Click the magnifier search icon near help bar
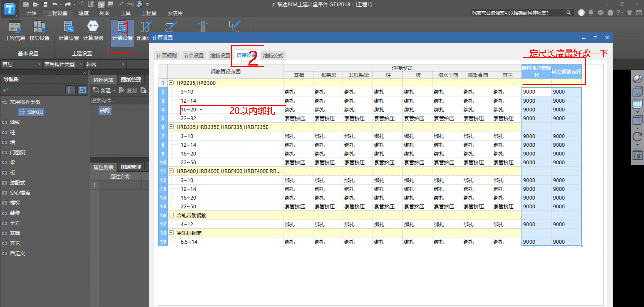644x307 pixels. [568, 12]
